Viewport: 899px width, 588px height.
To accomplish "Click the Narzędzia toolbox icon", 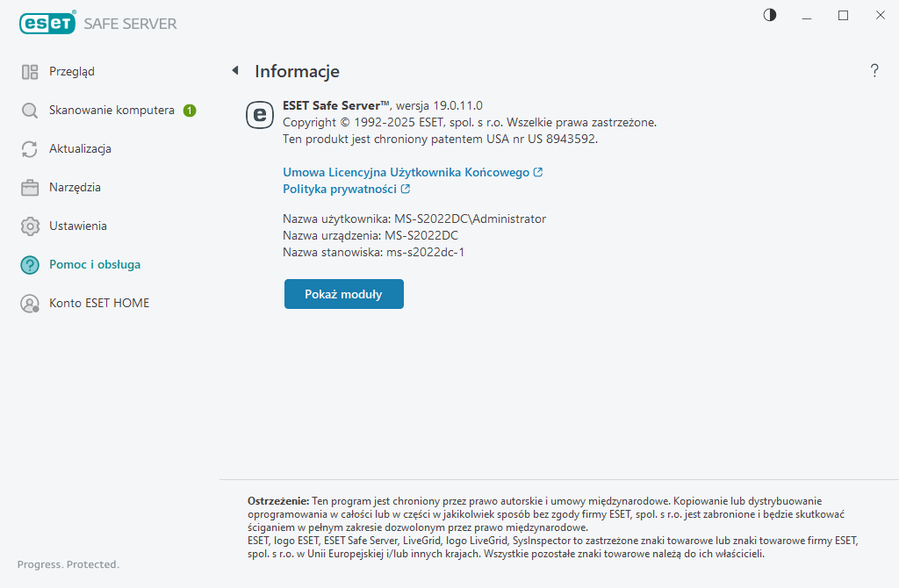I will (30, 188).
